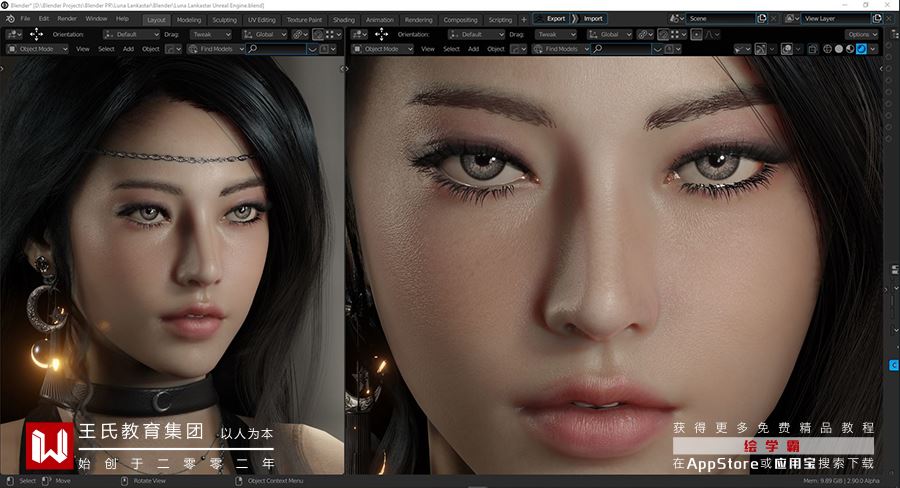This screenshot has height=488, width=900.
Task: Open the Object menu in left viewport
Action: click(x=150, y=49)
